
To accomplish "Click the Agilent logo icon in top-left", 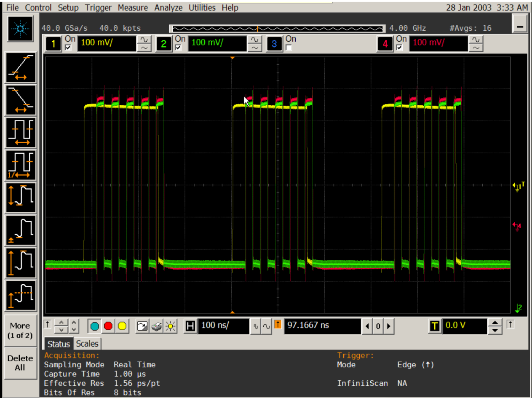I will (20, 29).
